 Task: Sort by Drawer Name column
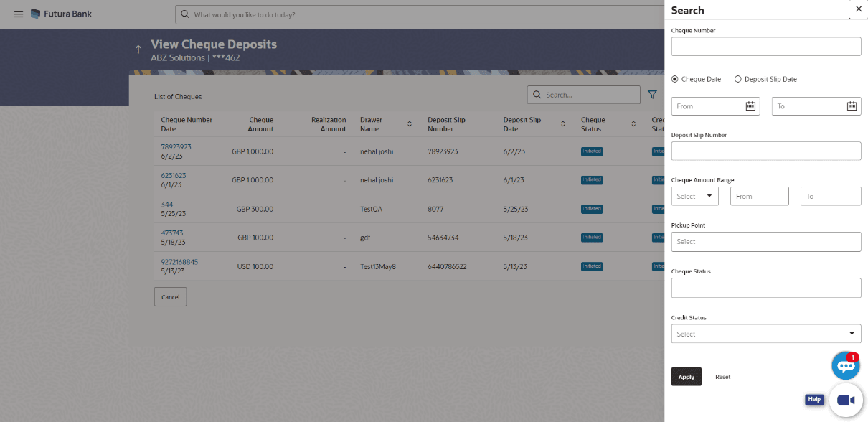click(x=410, y=124)
